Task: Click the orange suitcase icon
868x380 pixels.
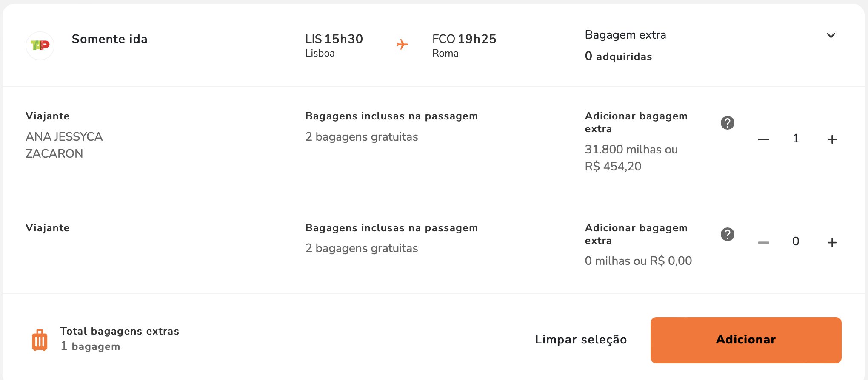Action: pyautogui.click(x=40, y=340)
